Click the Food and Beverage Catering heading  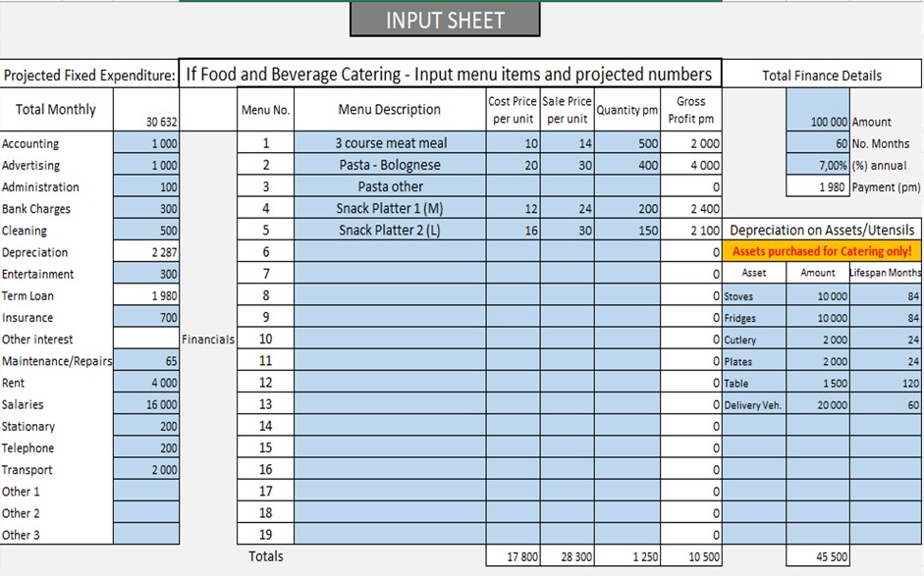[449, 74]
